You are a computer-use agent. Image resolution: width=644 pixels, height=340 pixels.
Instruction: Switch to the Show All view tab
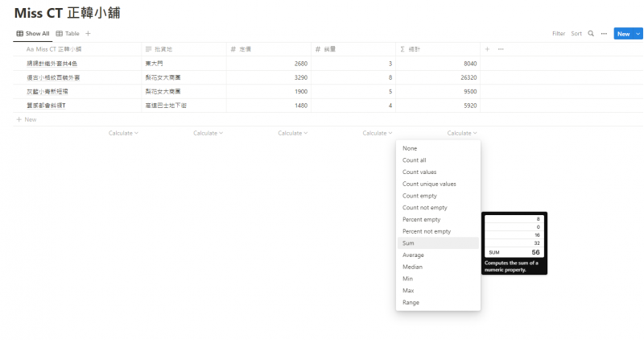pos(33,34)
